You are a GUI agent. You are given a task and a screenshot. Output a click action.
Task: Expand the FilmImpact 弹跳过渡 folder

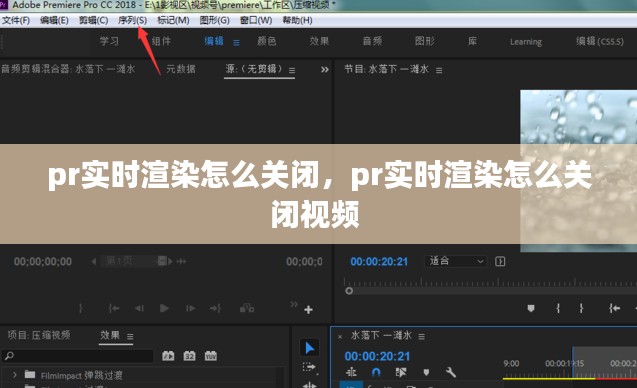pos(15,375)
